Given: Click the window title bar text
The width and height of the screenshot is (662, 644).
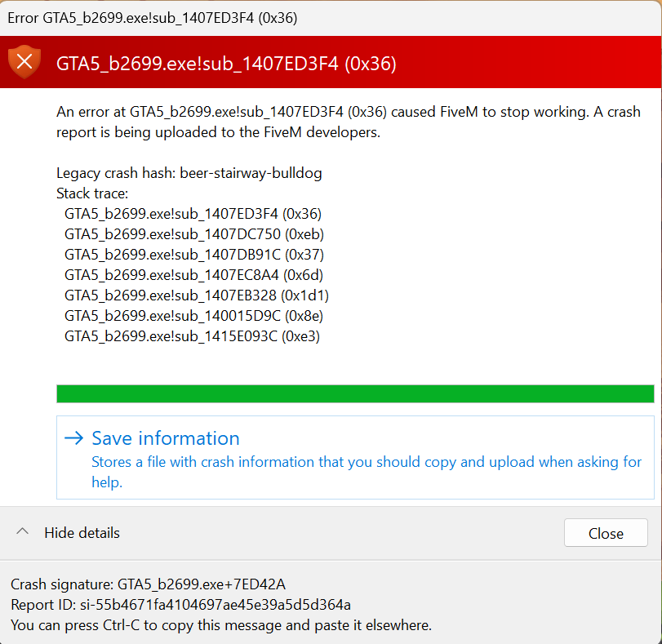Looking at the screenshot, I should coord(153,18).
